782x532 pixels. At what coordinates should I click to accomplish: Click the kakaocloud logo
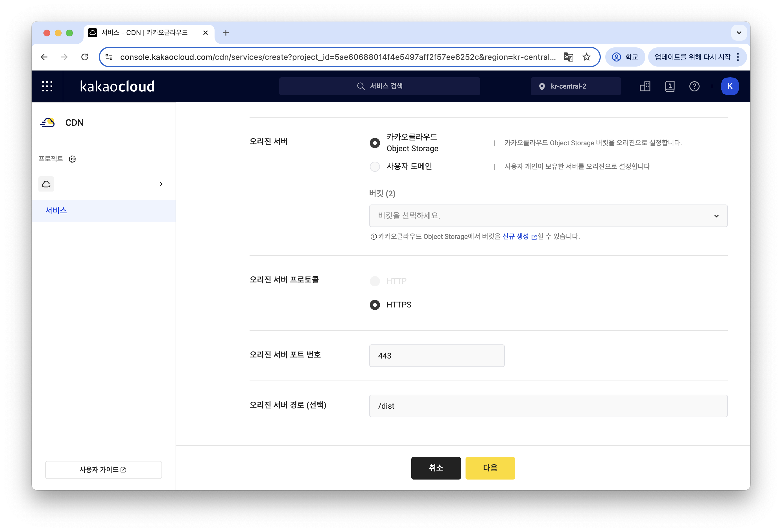tap(117, 86)
